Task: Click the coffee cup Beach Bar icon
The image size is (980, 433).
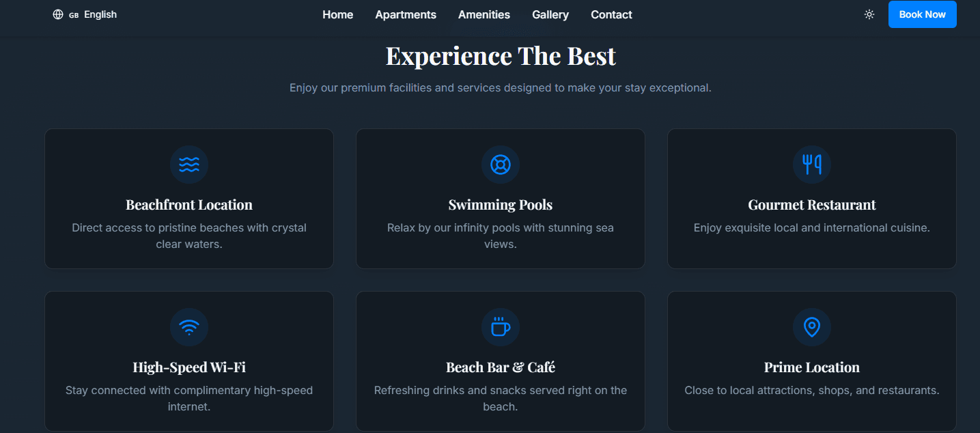Action: [501, 327]
